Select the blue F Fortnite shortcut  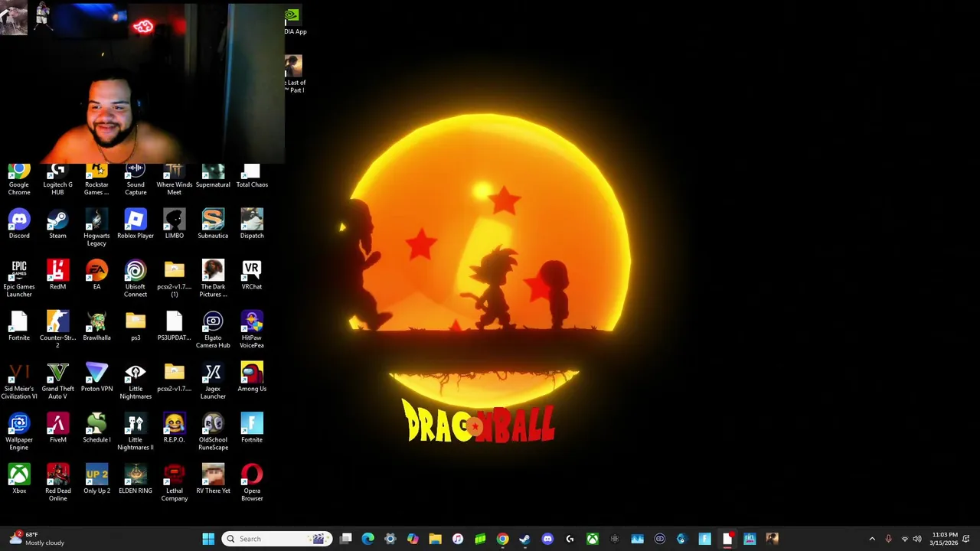point(252,428)
